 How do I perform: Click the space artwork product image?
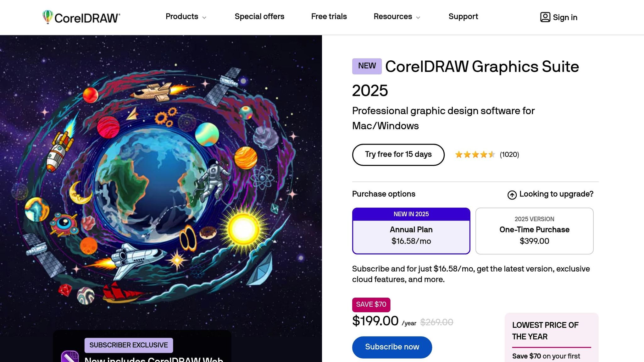pyautogui.click(x=161, y=182)
